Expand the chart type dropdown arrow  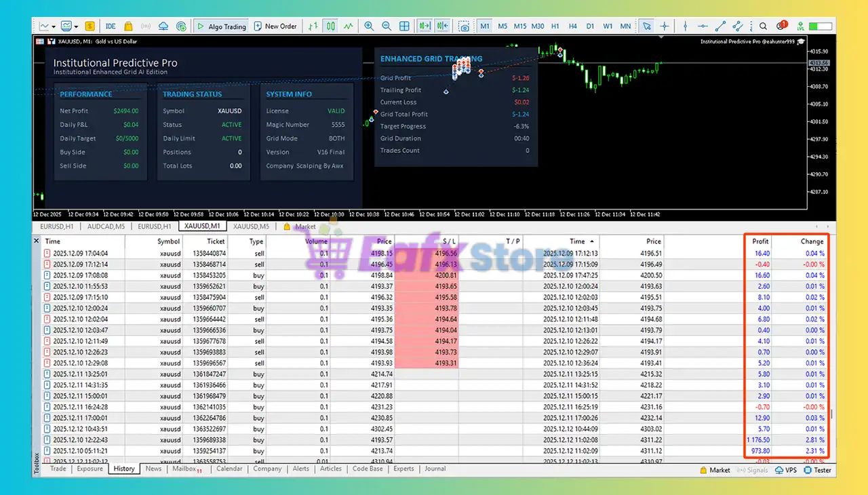pyautogui.click(x=55, y=26)
